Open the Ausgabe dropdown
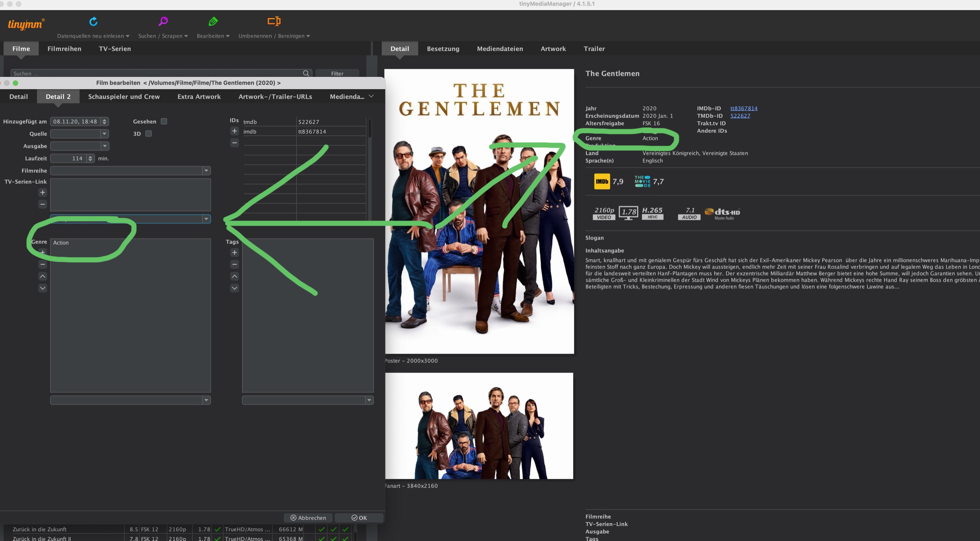This screenshot has width=980, height=541. click(x=104, y=146)
